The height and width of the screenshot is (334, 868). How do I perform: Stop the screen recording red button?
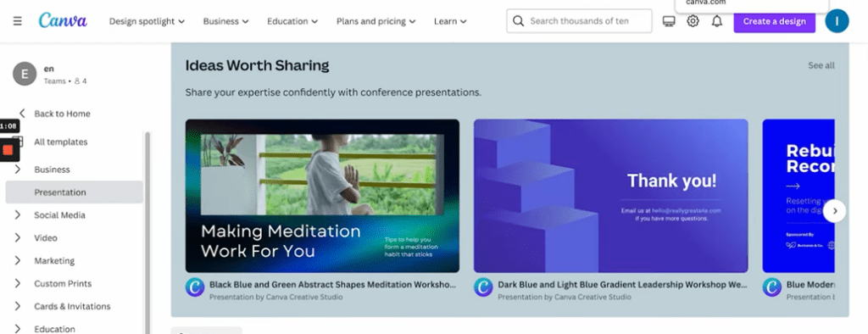tap(8, 150)
